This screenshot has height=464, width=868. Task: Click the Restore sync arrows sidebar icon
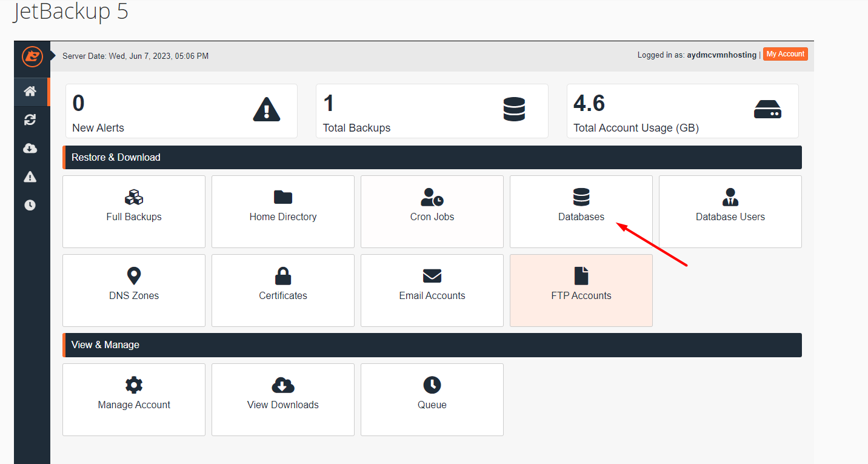point(30,120)
